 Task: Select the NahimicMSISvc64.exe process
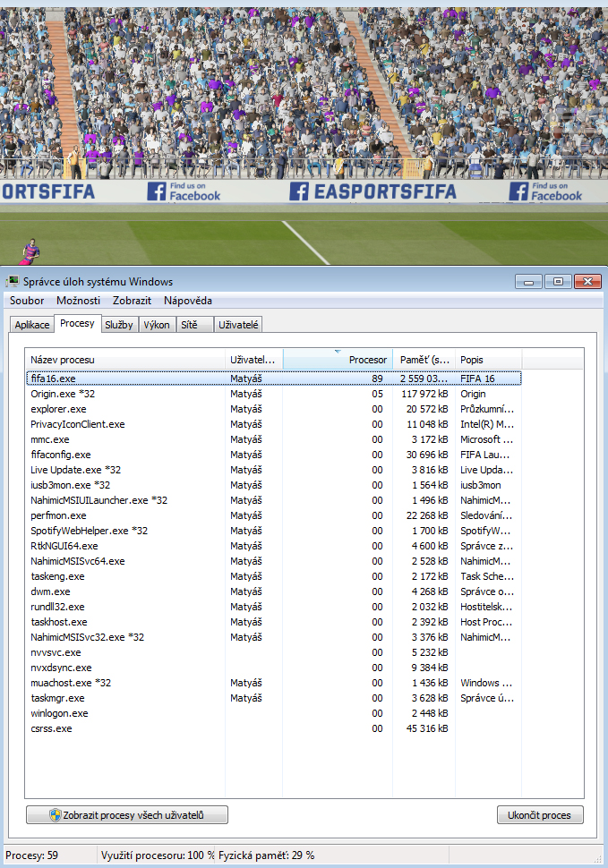273,561
